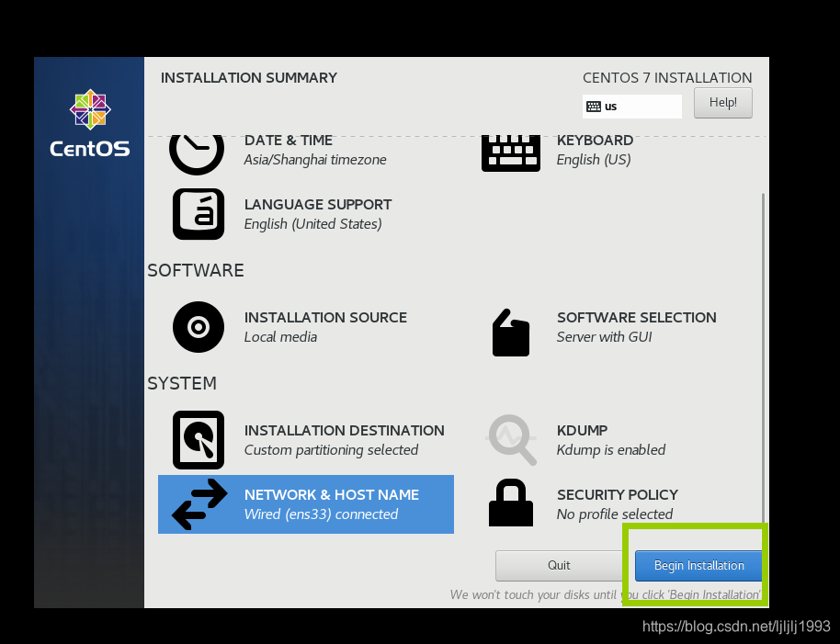The height and width of the screenshot is (644, 840).
Task: Select the INSTALLATION SOURCE heading
Action: click(325, 318)
